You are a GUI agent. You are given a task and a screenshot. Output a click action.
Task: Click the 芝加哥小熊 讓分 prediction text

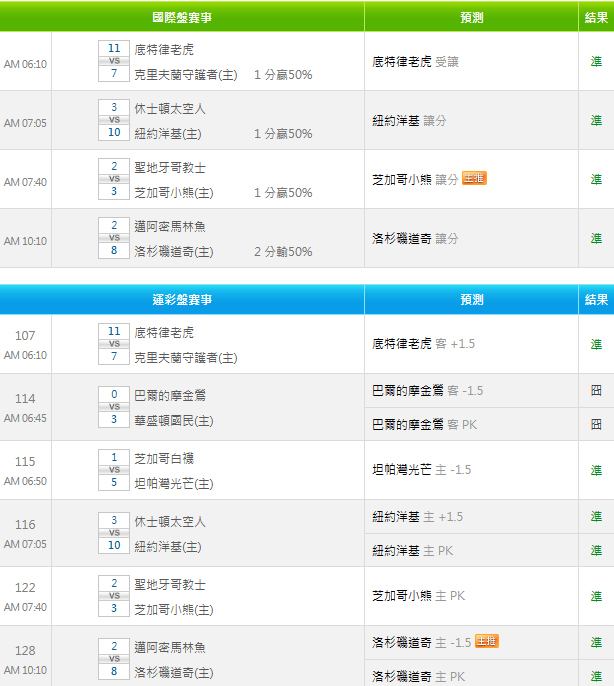point(415,179)
